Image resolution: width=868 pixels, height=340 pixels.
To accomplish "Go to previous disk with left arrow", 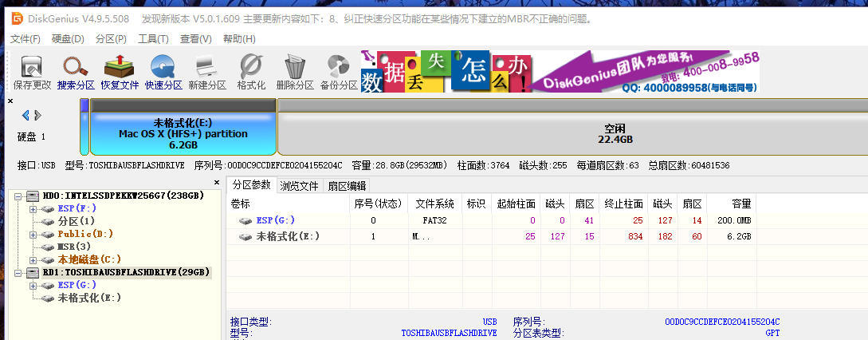I will 26,116.
